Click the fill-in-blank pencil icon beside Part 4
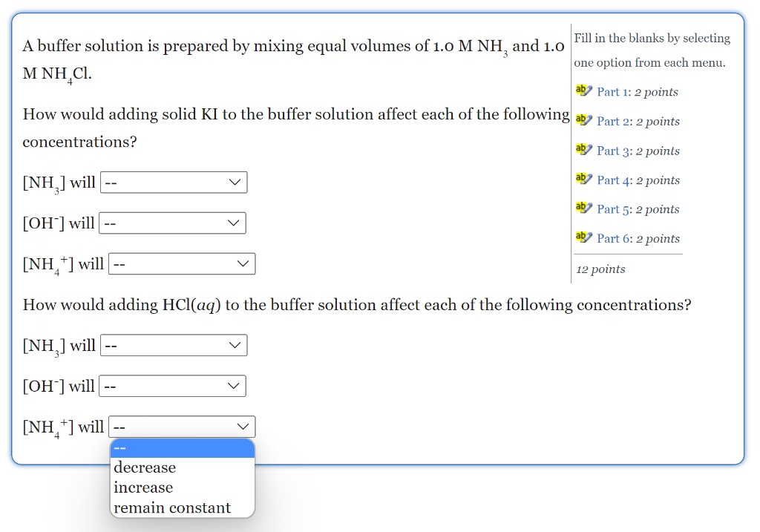 pyautogui.click(x=582, y=177)
